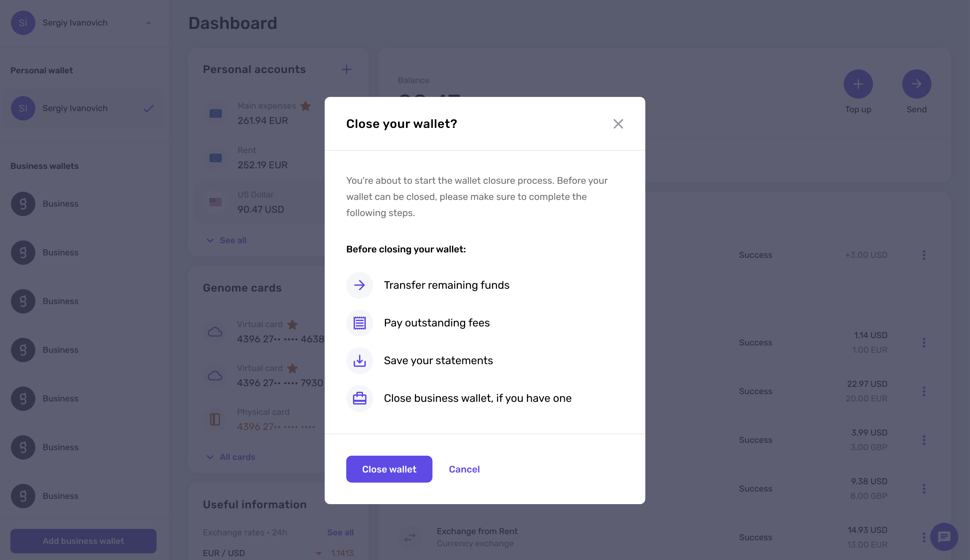Cancel the wallet closure
Image resolution: width=970 pixels, height=560 pixels.
[x=464, y=469]
